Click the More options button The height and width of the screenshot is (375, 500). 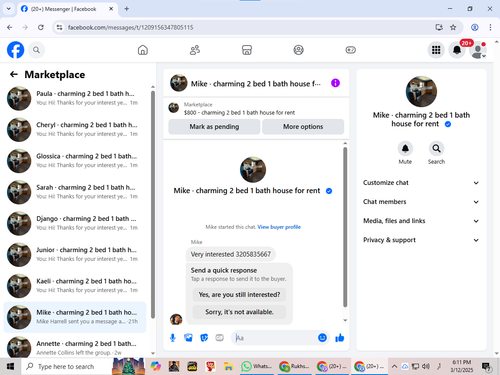(303, 127)
